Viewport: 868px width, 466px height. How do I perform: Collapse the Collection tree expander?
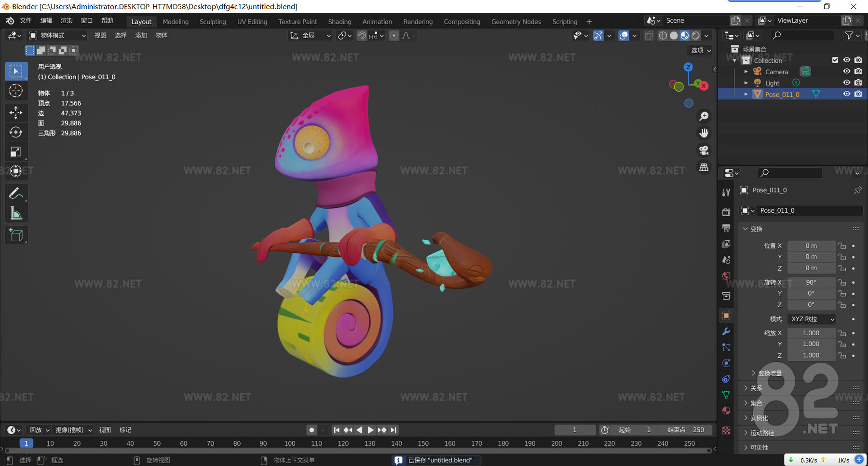(x=734, y=60)
